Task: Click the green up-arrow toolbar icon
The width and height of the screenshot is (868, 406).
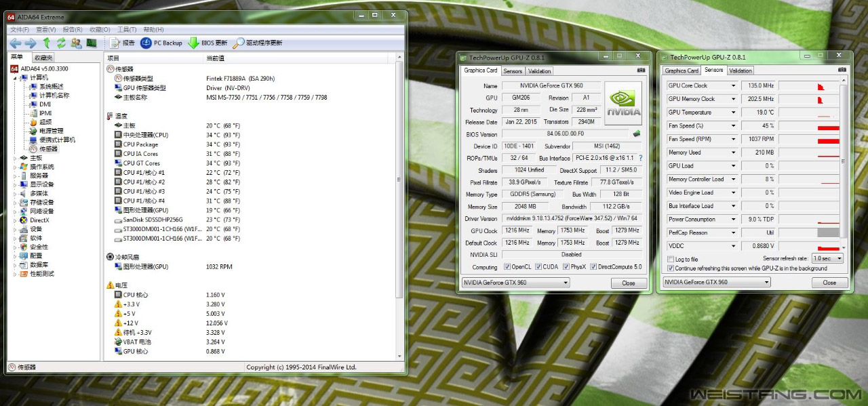Action: coord(47,43)
